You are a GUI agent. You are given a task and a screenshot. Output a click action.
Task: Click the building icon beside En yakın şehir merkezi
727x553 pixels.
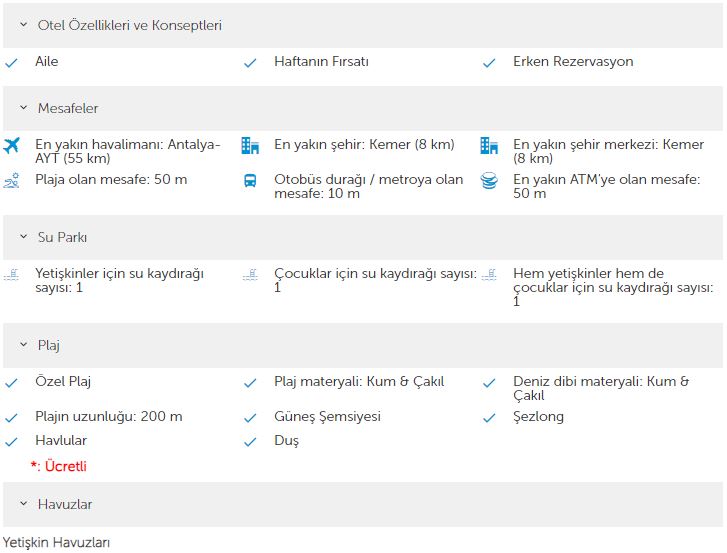pyautogui.click(x=489, y=146)
